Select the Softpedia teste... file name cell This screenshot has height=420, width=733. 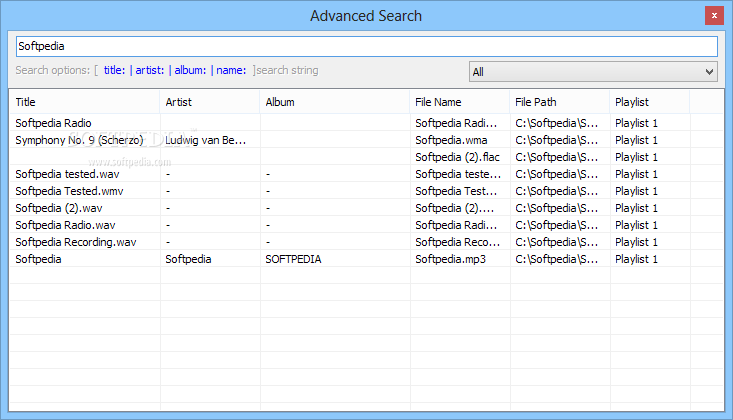point(458,174)
